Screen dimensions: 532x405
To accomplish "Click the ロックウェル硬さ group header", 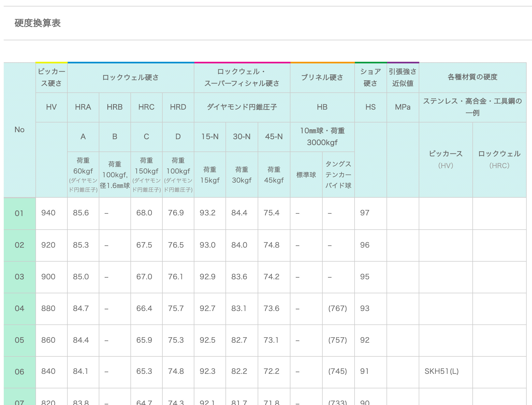I will 131,77.
